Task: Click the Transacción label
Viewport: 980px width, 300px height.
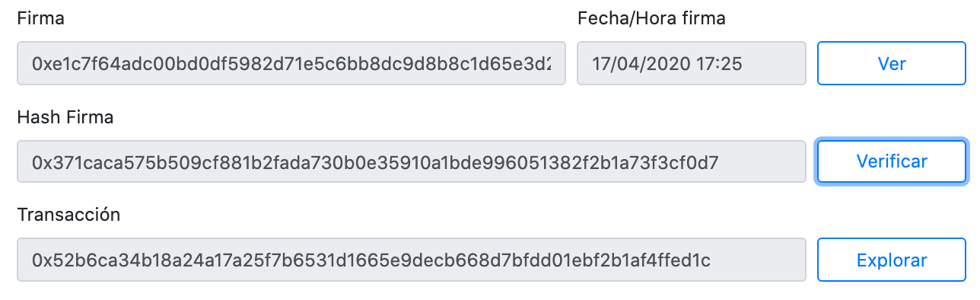Action: click(68, 215)
